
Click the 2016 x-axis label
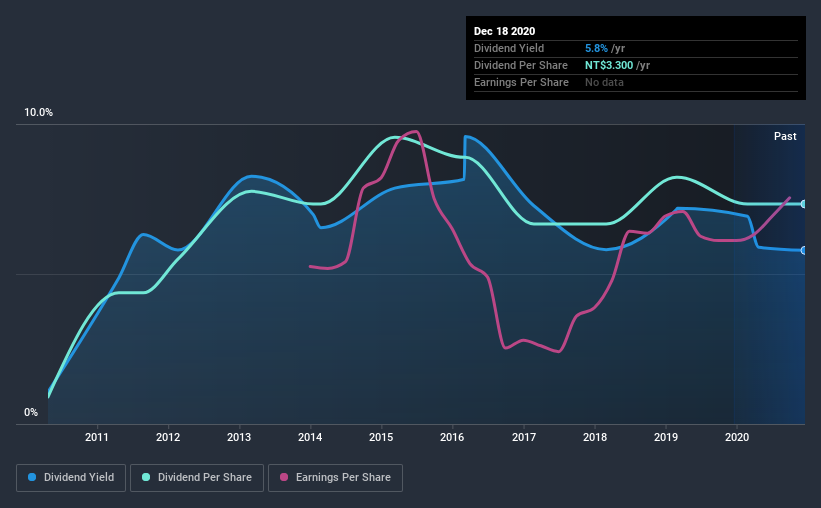pos(452,437)
